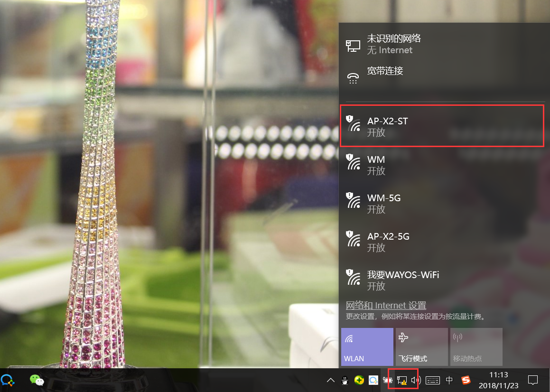The image size is (550, 392).
Task: Switch the 中 input language indicator
Action: tap(449, 380)
